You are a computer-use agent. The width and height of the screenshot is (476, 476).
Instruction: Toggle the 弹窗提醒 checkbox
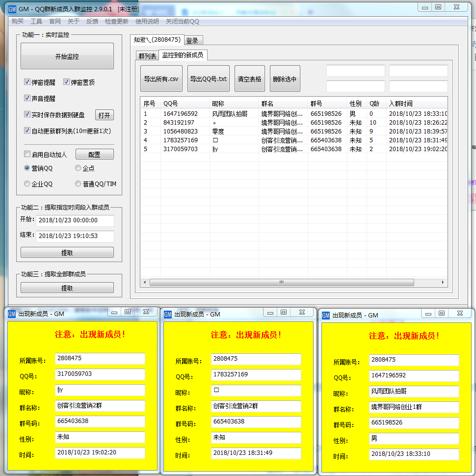tap(27, 82)
